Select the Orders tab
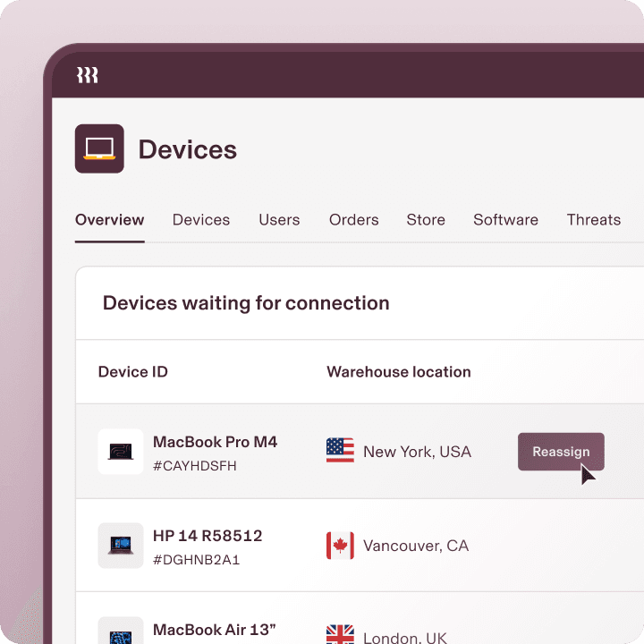The height and width of the screenshot is (644, 644). pyautogui.click(x=353, y=220)
